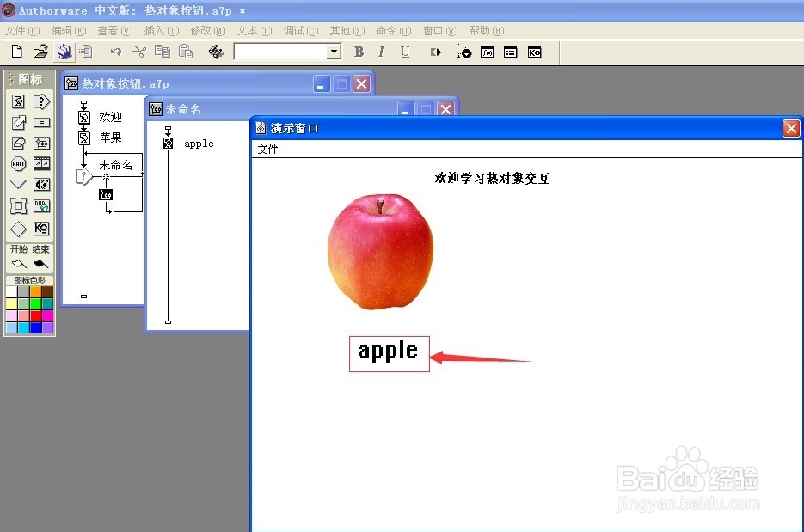
Task: Choose the Decision diamond icon
Action: pyautogui.click(x=18, y=229)
